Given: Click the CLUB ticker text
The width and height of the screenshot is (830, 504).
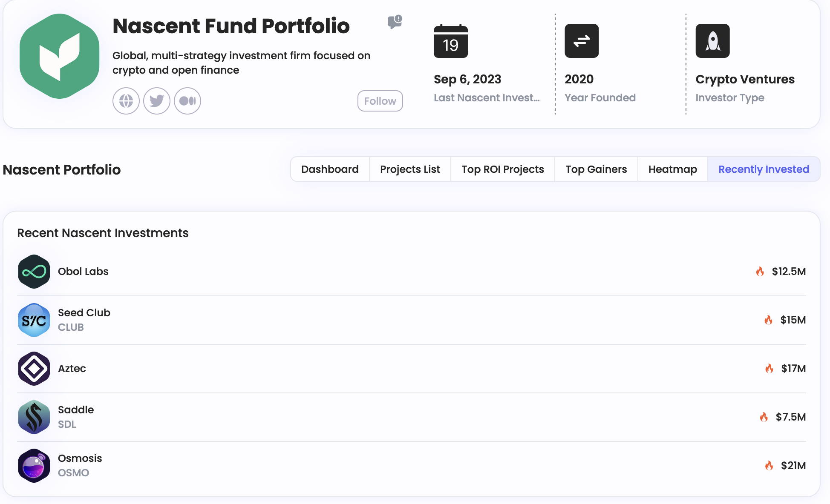Looking at the screenshot, I should tap(71, 327).
